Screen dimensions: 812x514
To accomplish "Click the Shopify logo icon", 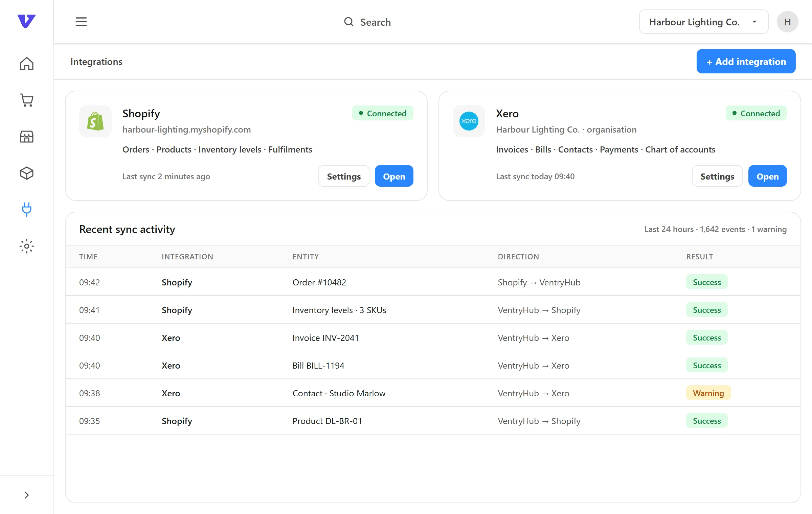I will (x=95, y=121).
